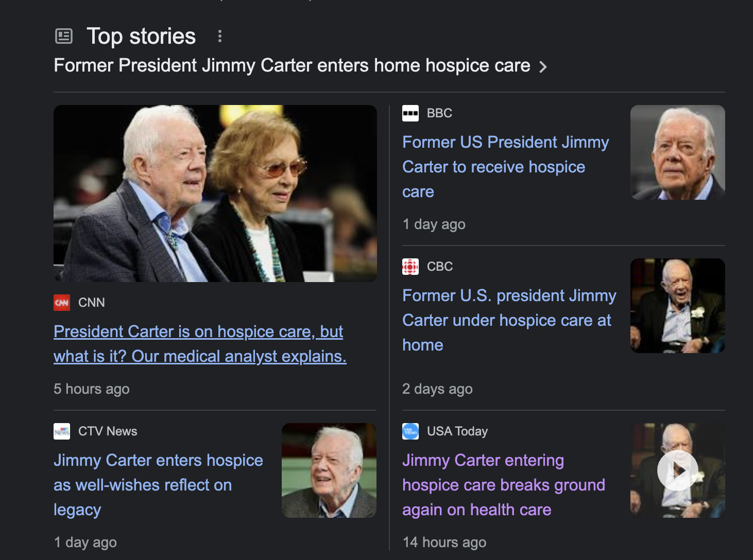Screen dimensions: 753x560
Task: Open the USA Today breaks ground on health care article
Action: coord(504,485)
